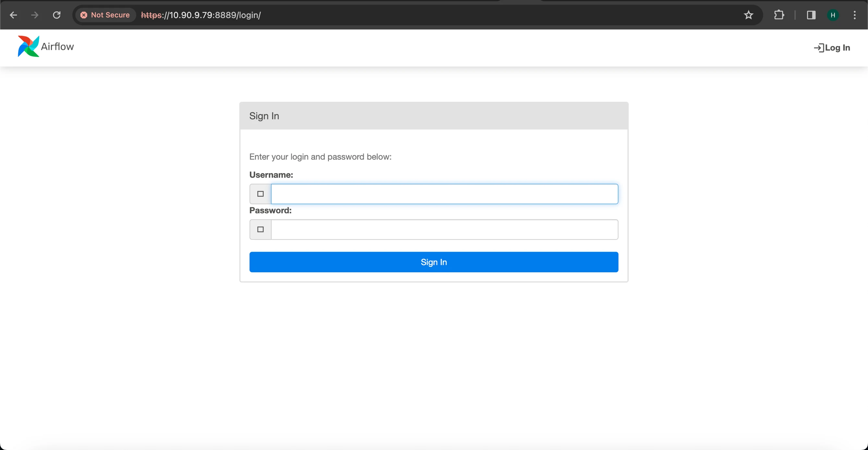Select the URL in the address bar

[x=201, y=15]
